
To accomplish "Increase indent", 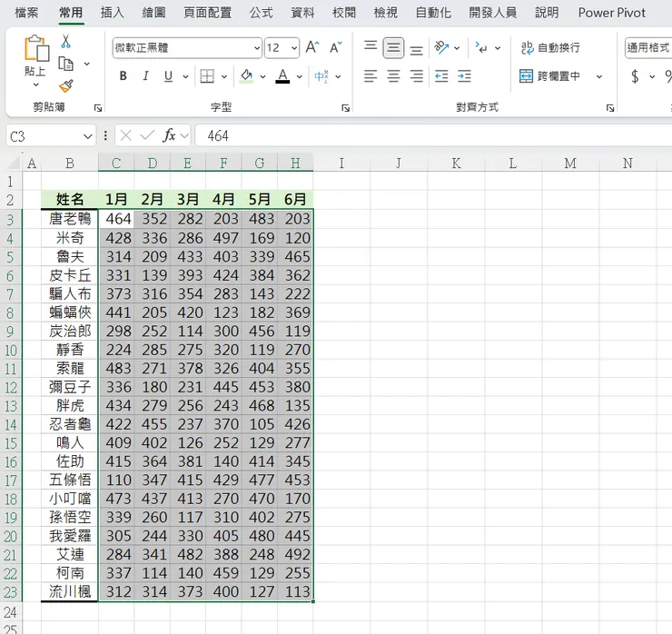I will pos(464,76).
